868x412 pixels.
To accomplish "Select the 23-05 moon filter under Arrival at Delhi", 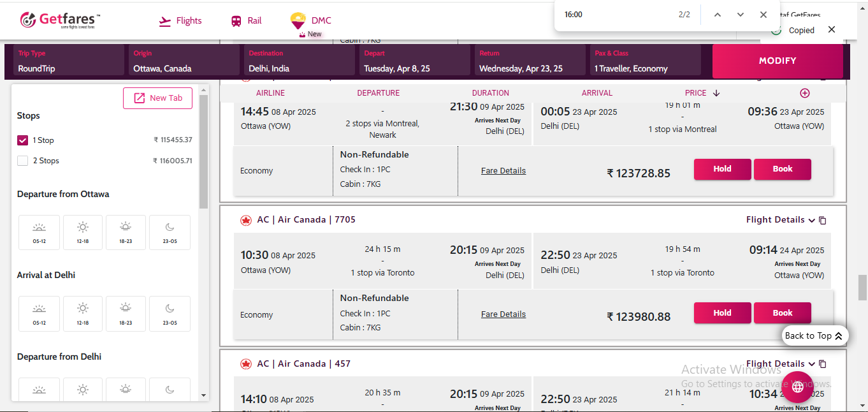I will 170,313.
